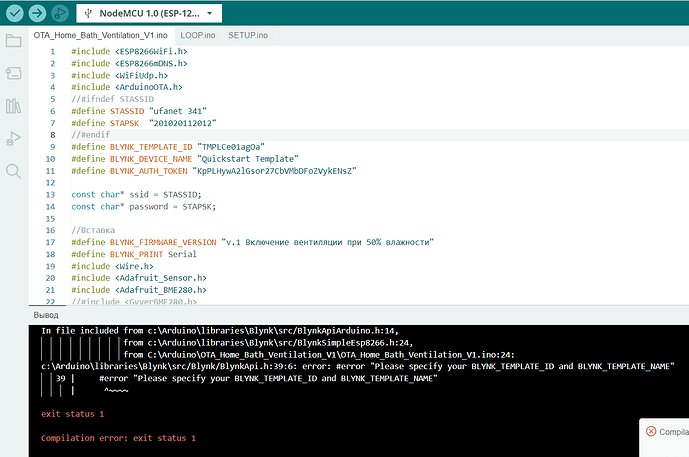Click the #include <Adafruit_Sensor.h> line
Viewport: 689px width, 457px height.
[139, 278]
